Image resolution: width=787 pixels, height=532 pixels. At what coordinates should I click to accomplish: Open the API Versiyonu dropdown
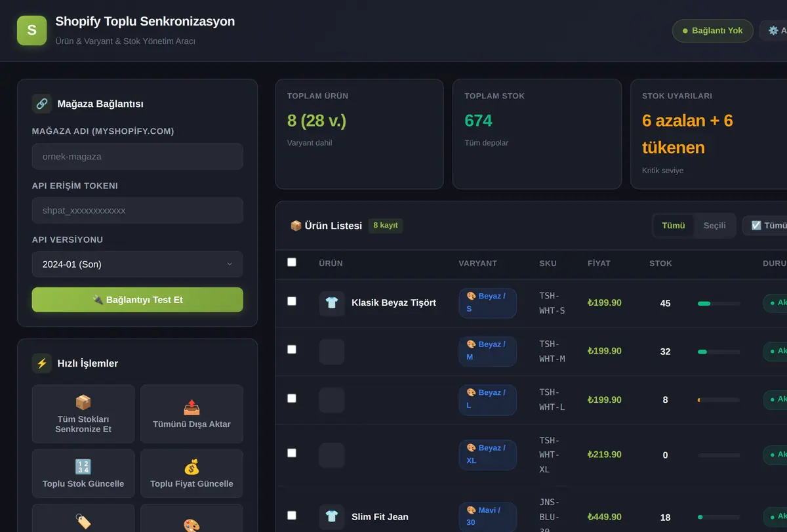click(138, 264)
